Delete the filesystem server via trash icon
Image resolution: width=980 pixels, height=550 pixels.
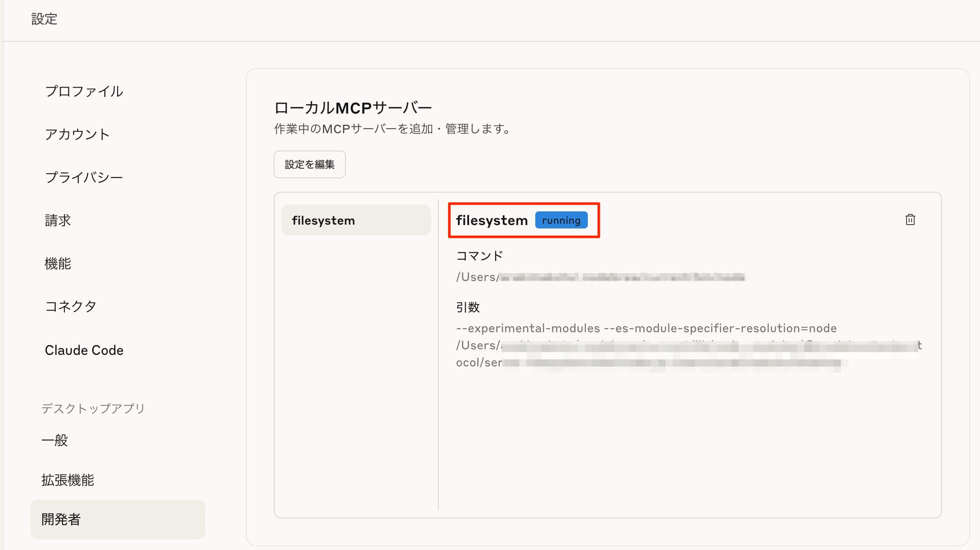click(x=910, y=219)
